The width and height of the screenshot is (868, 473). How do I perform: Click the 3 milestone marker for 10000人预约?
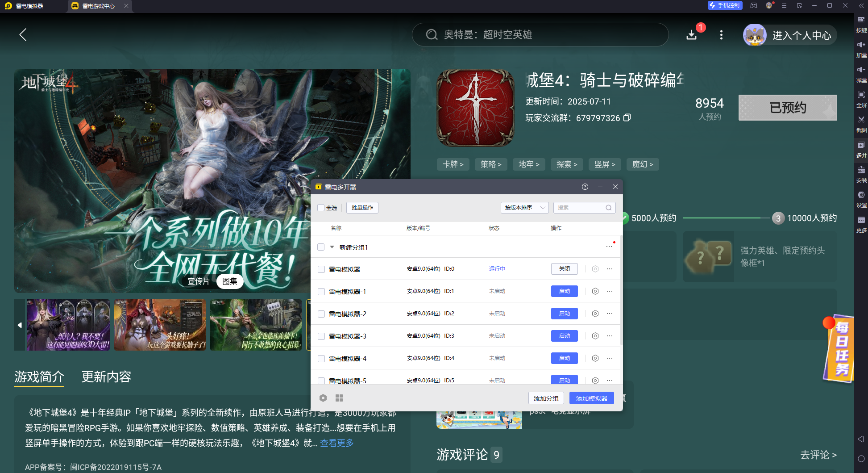(x=778, y=218)
